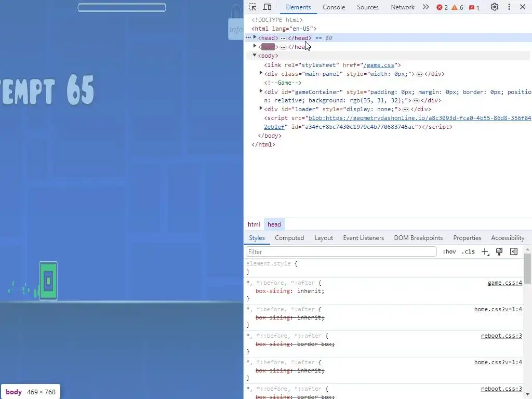
Task: Open the issues count badge
Action: click(474, 7)
